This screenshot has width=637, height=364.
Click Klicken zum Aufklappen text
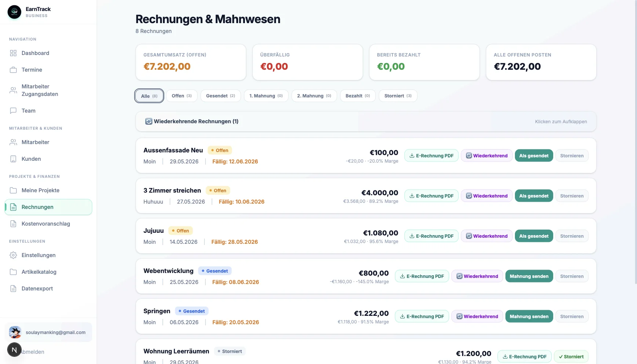pyautogui.click(x=561, y=122)
